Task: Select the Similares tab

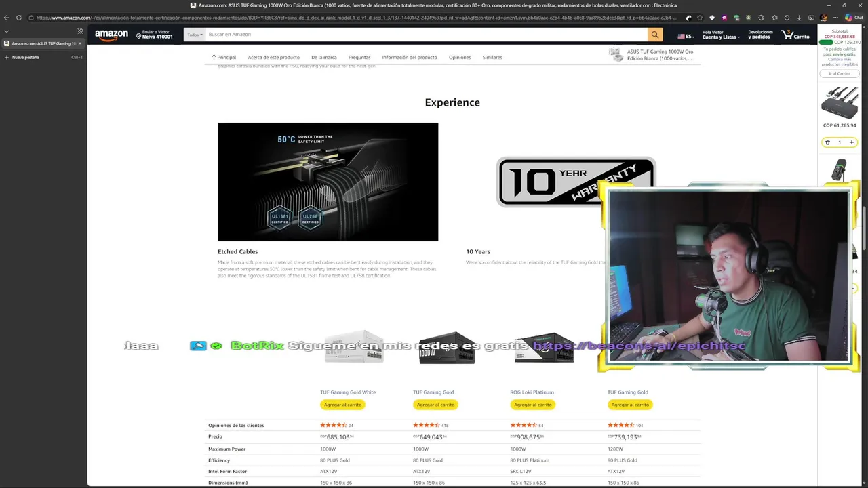Action: click(492, 57)
